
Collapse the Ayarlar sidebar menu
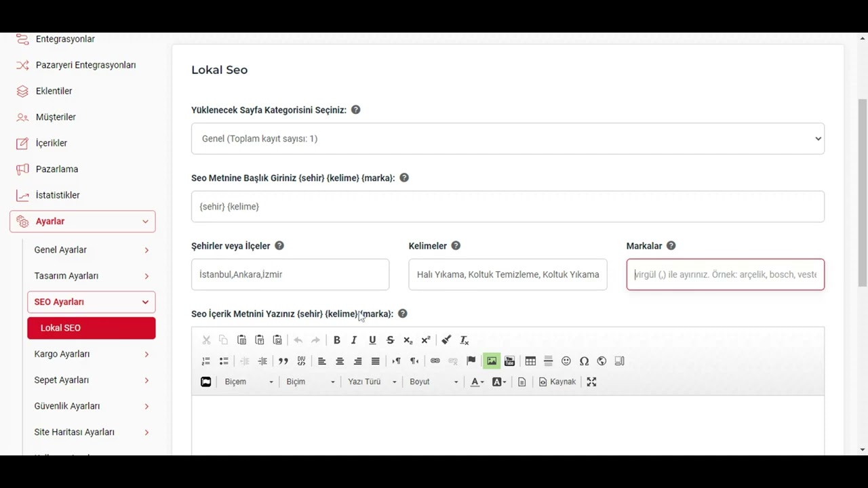(x=83, y=221)
